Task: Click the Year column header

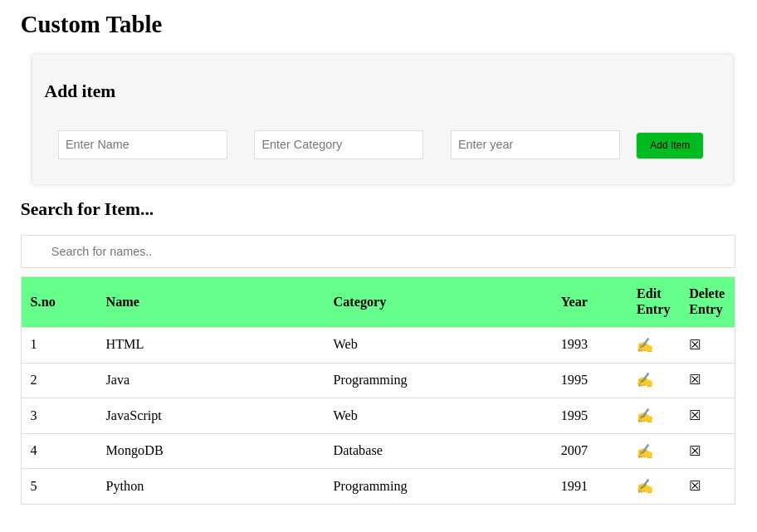Action: 574,302
